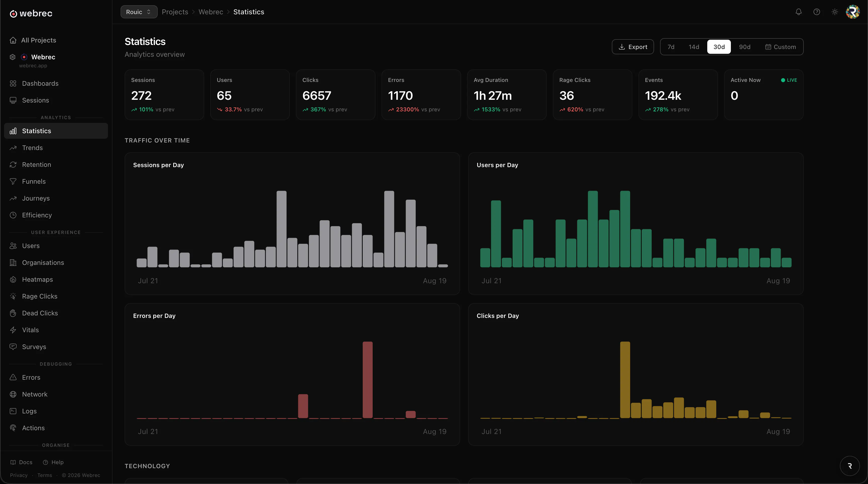Screen dimensions: 868x484
Task: Click the tallest bar in Clicks per Day
Action: [x=625, y=380]
